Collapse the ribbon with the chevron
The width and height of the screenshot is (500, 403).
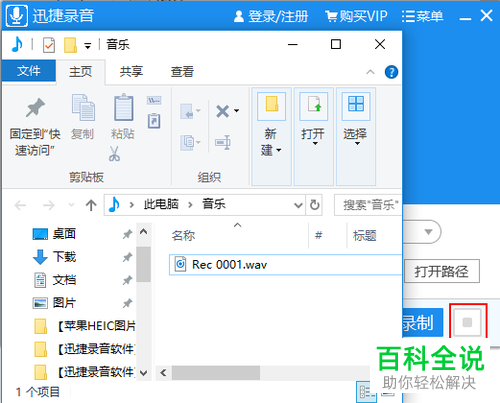370,72
